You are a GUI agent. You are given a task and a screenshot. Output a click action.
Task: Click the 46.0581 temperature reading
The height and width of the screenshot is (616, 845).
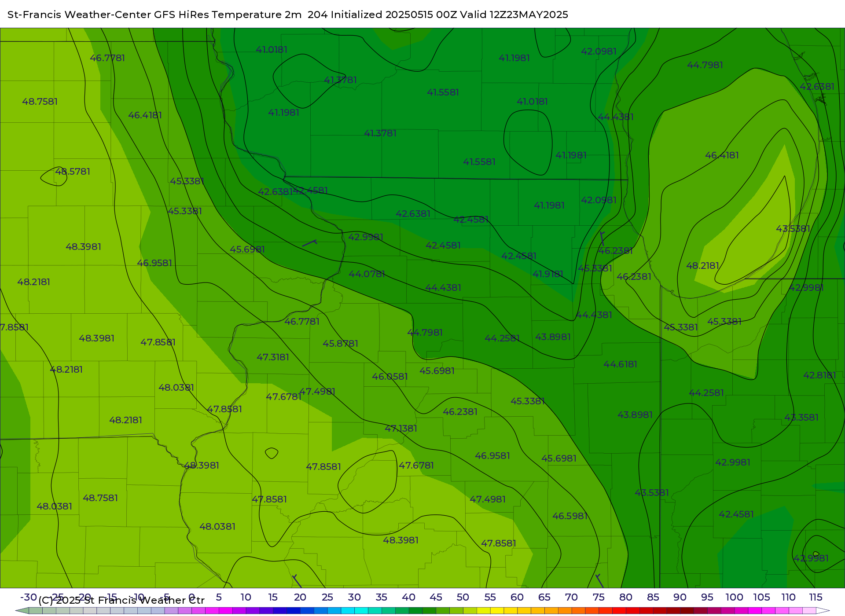390,377
